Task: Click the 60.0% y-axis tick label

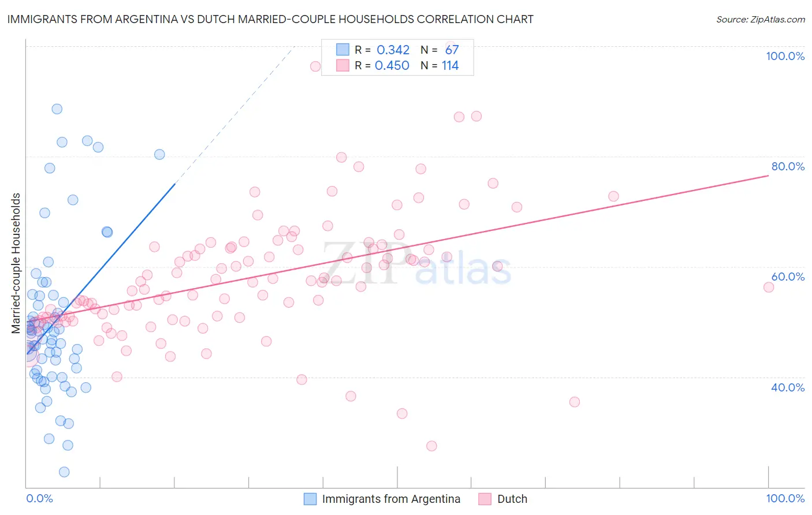Action: pyautogui.click(x=788, y=277)
